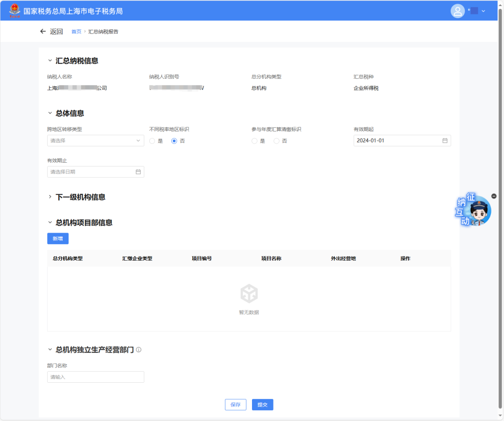504x421 pixels.
Task: Submit the form with 提交
Action: (262, 405)
